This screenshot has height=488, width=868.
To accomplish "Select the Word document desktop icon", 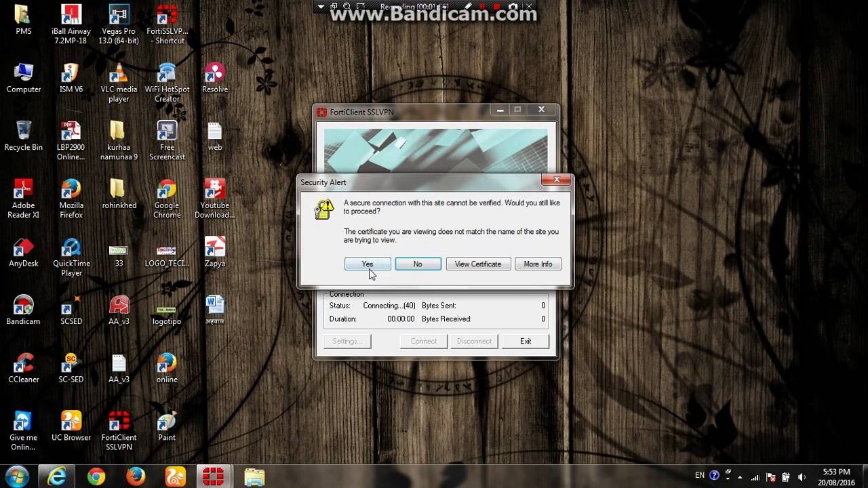I will coord(215,310).
